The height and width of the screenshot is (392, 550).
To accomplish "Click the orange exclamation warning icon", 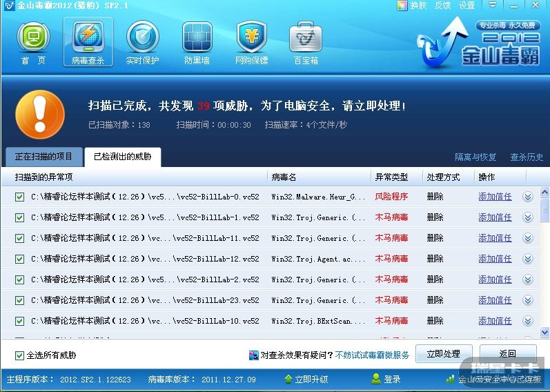I will click(x=40, y=115).
